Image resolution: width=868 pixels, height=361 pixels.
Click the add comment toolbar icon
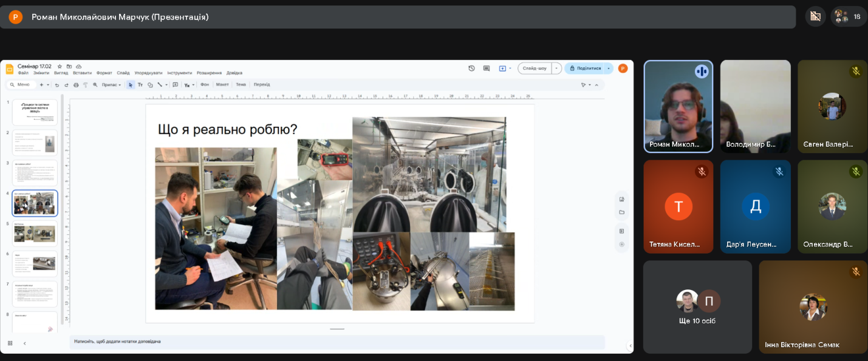coord(176,85)
